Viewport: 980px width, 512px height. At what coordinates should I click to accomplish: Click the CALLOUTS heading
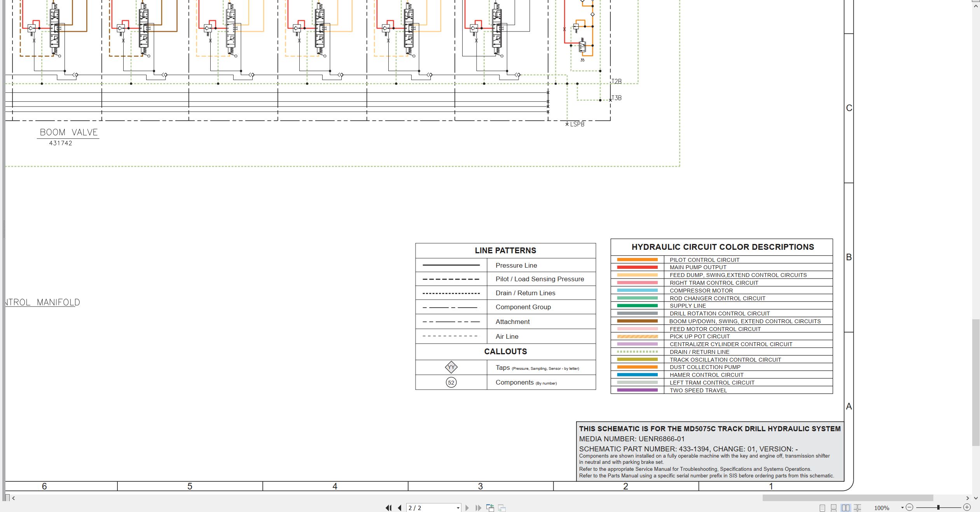tap(505, 352)
